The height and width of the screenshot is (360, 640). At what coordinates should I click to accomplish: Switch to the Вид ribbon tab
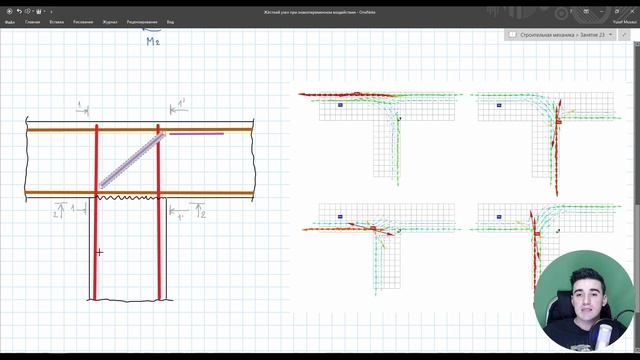170,22
